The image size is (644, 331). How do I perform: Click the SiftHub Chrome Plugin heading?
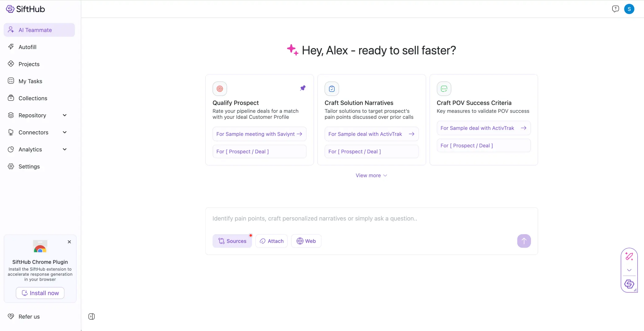(40, 262)
